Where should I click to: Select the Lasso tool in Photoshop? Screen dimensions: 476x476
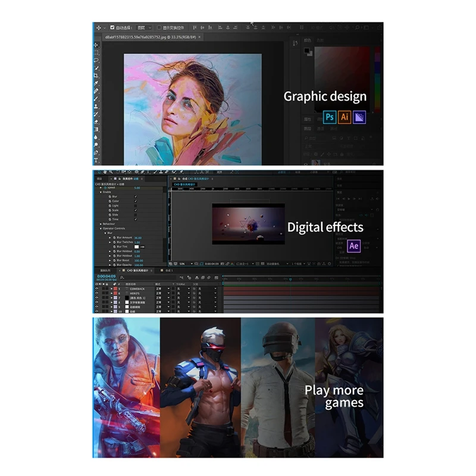[96, 60]
